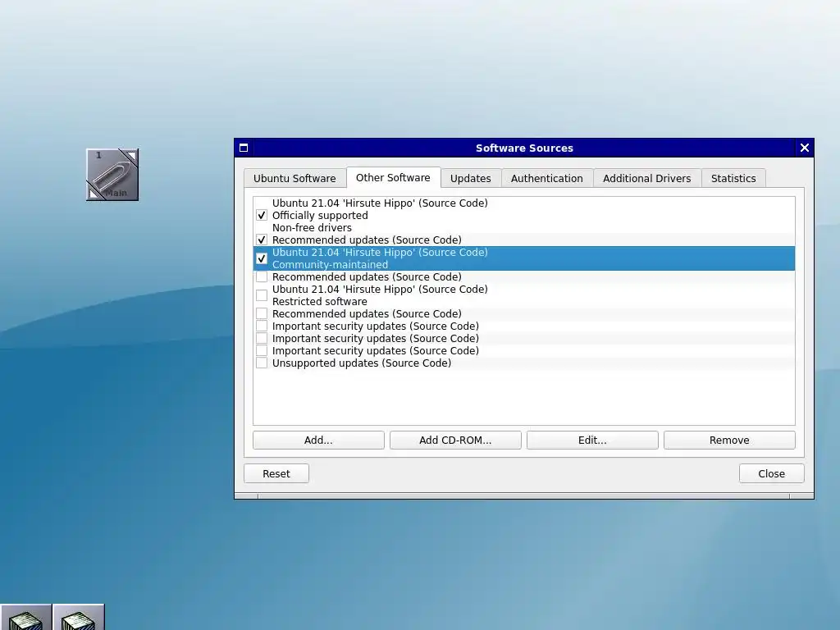840x630 pixels.
Task: Enable the Unsupported updates (Source Code) checkbox
Action: pyautogui.click(x=262, y=363)
